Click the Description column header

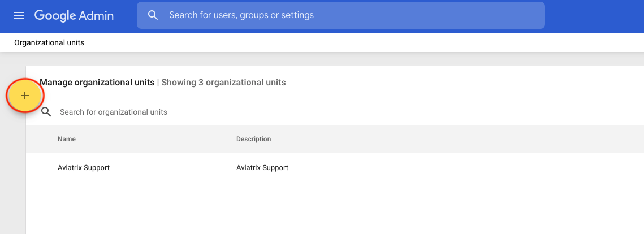click(x=253, y=139)
